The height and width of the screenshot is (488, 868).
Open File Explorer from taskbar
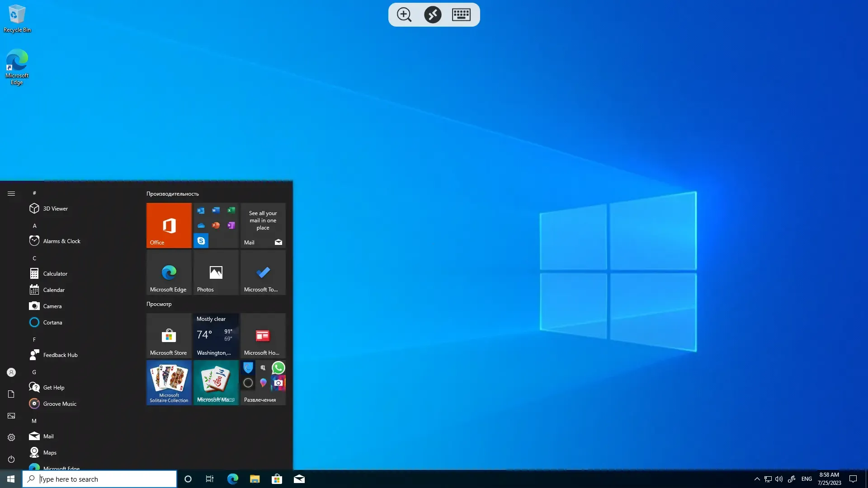pyautogui.click(x=255, y=479)
